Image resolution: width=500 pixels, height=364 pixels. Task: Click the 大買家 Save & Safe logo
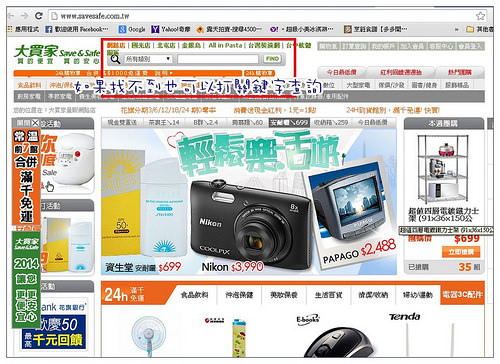57,55
